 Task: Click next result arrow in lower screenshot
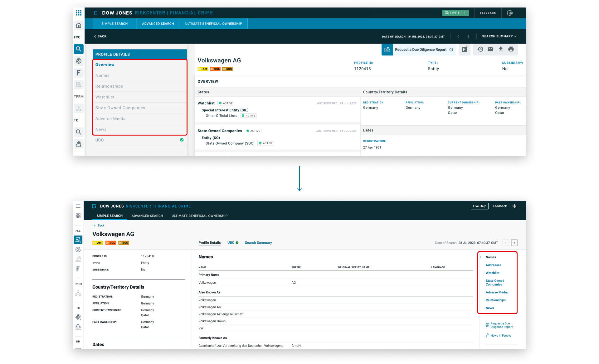pyautogui.click(x=514, y=243)
